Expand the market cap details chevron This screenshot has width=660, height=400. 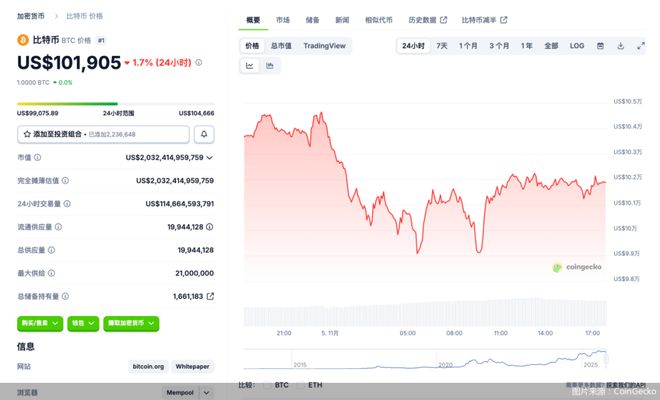(x=210, y=157)
